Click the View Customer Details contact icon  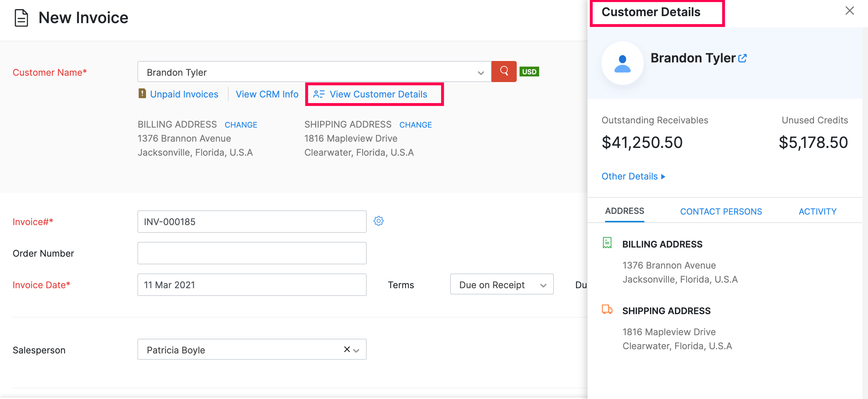tap(319, 94)
